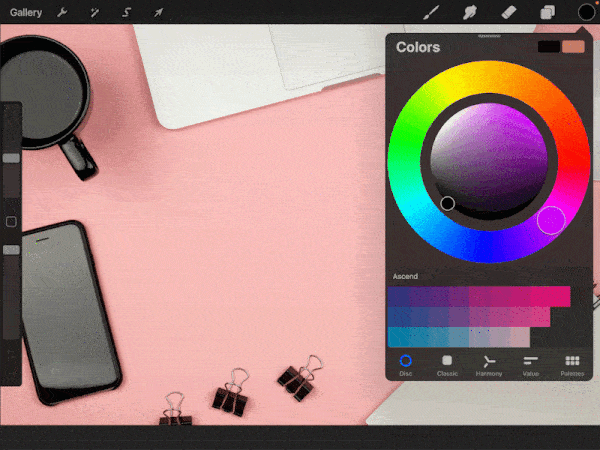
Task: Activate the Transform arrow tool
Action: click(158, 12)
